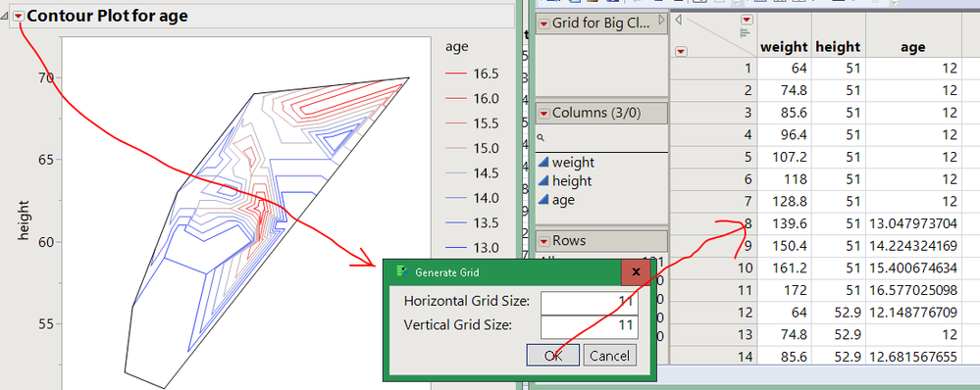
Task: Click the height column header
Action: (x=838, y=47)
